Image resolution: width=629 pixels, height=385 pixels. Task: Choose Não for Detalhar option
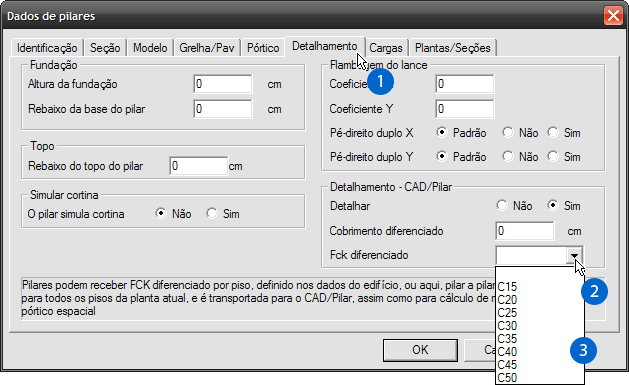coord(502,205)
